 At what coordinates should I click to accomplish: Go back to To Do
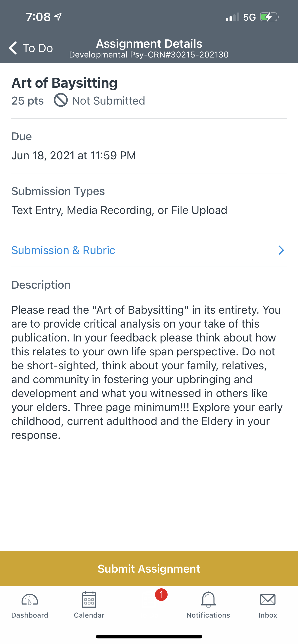pos(31,48)
